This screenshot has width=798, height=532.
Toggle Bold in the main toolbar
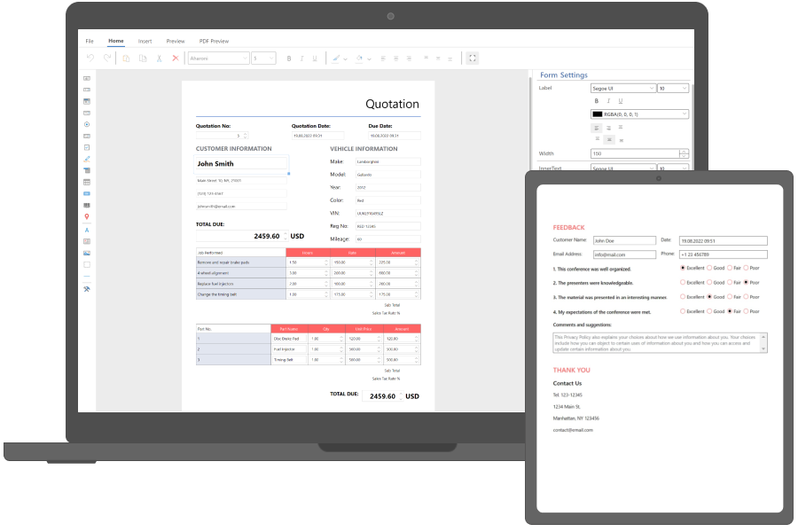(289, 59)
